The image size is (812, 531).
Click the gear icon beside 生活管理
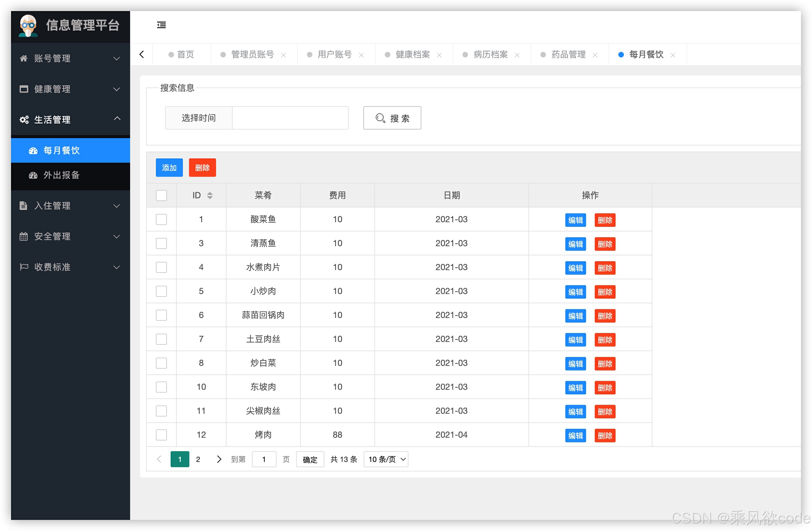(x=23, y=120)
